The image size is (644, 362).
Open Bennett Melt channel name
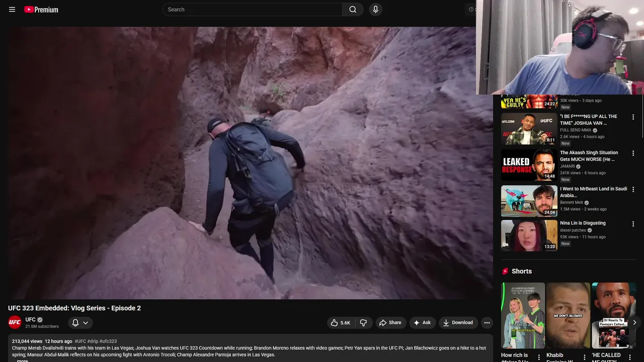(572, 203)
